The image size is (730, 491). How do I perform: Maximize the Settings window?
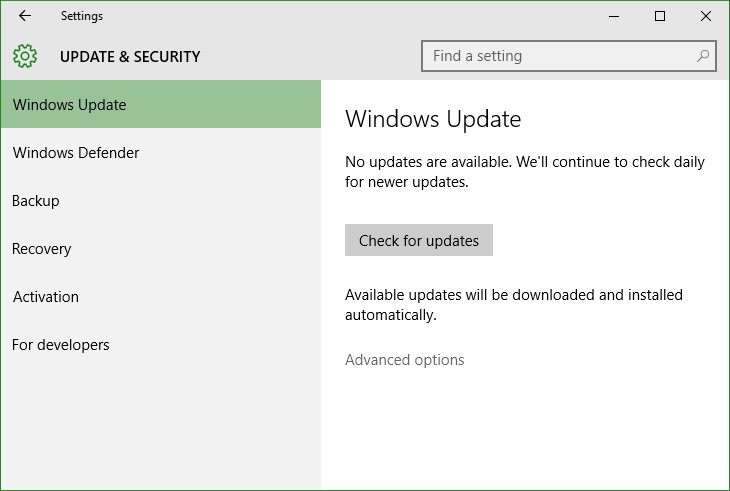click(660, 16)
